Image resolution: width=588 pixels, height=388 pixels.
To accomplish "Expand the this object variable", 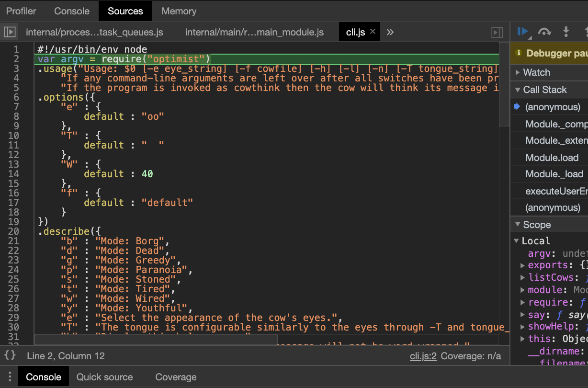I will tap(523, 339).
